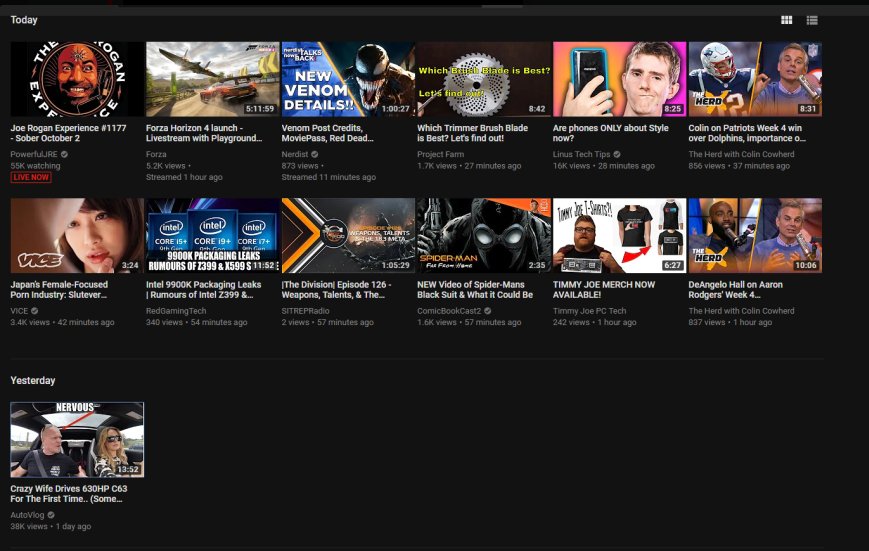Open Crazy Wife Drives C63 thumbnail
The height and width of the screenshot is (551, 869).
(77, 440)
